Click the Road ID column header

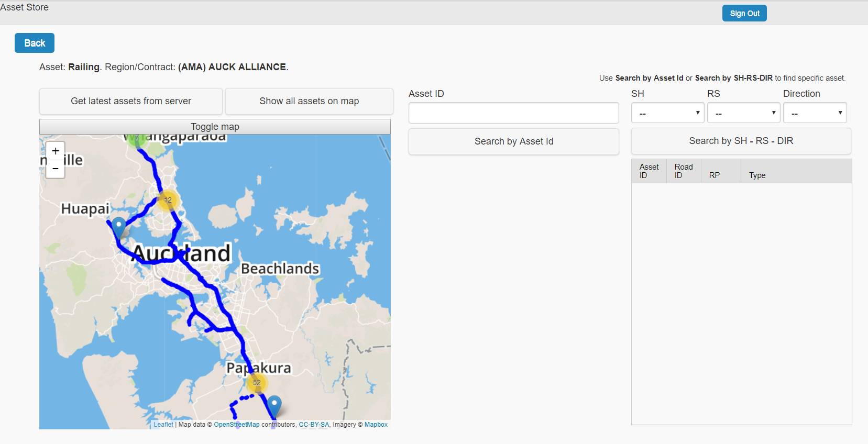click(x=683, y=171)
